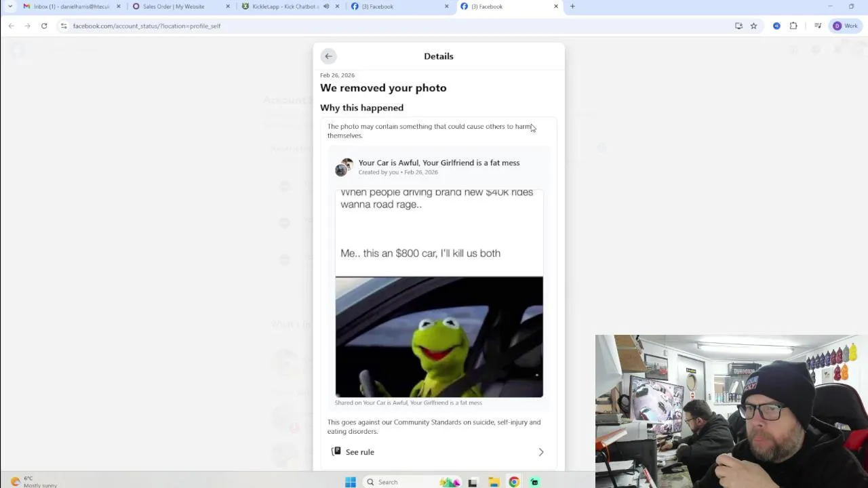Click the 'Why this happened' heading
Screen dimensions: 868x488
click(x=361, y=108)
